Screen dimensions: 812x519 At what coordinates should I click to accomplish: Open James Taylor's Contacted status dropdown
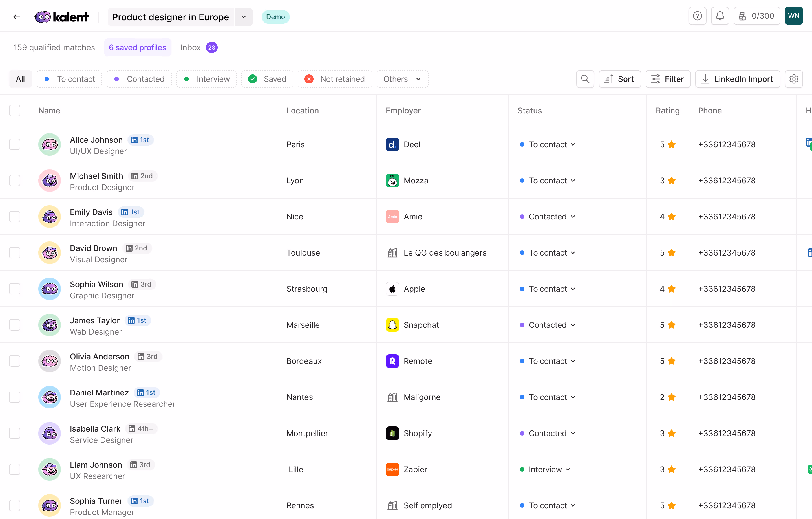click(548, 325)
